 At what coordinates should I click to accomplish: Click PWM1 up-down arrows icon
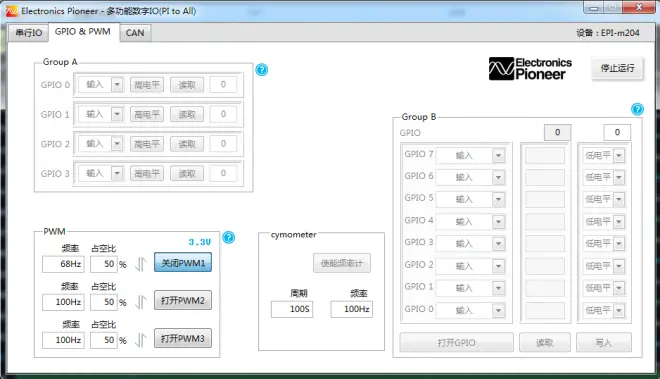(141, 264)
